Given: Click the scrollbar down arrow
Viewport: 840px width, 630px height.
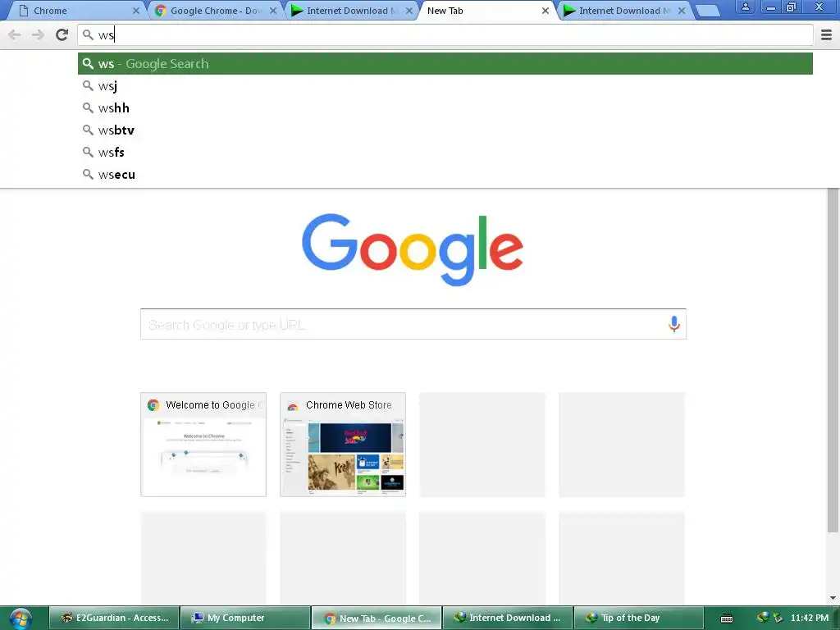Looking at the screenshot, I should (833, 598).
